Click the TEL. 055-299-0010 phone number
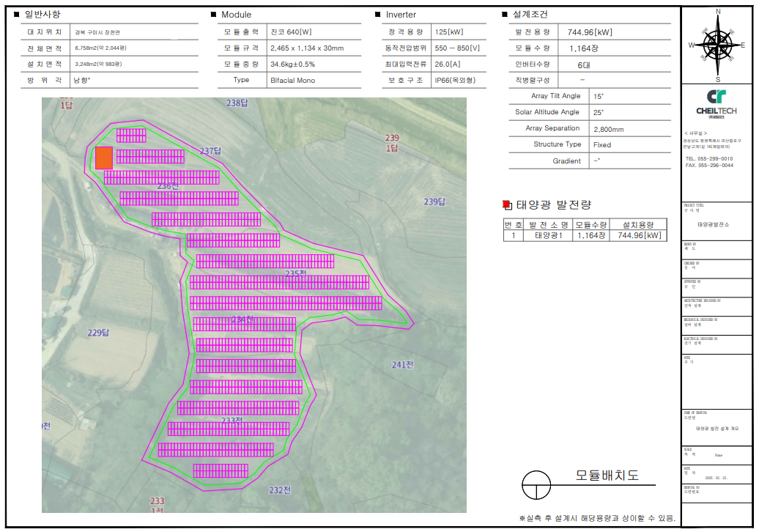759x532 pixels. tap(708, 158)
